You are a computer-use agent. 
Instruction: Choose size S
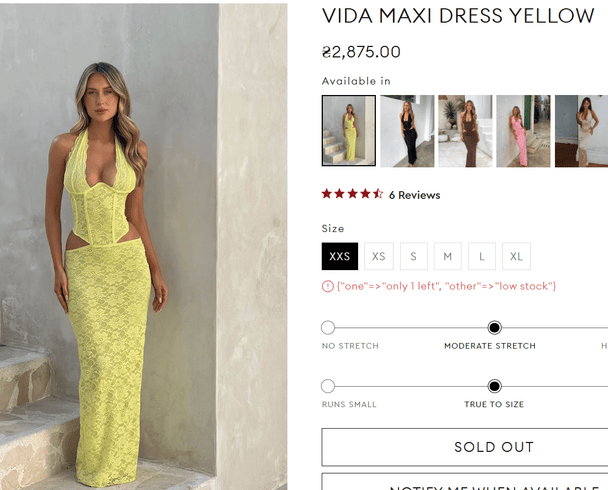click(414, 256)
